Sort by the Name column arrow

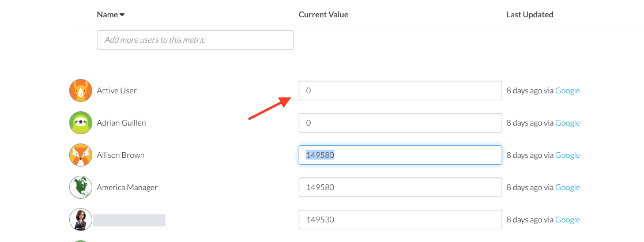point(122,15)
